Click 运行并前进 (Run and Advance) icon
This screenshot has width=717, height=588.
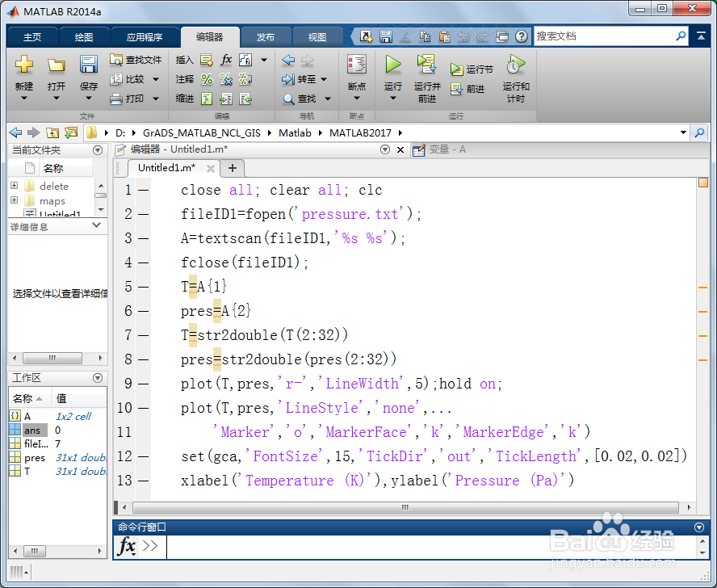(x=426, y=65)
